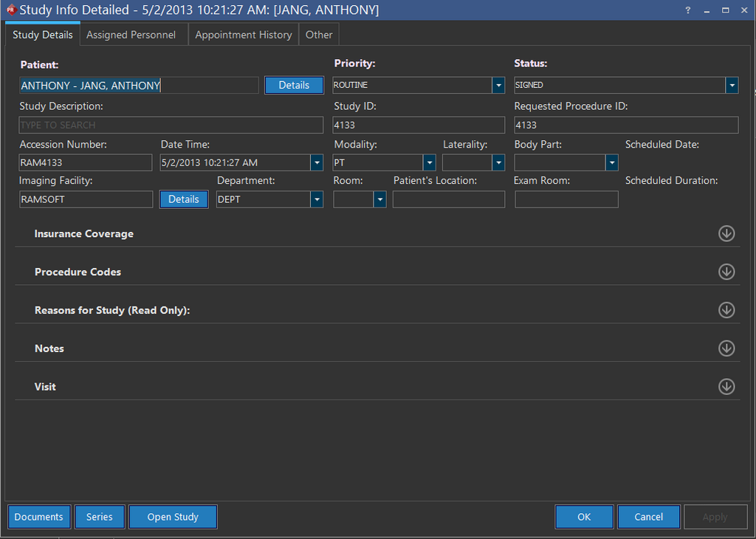This screenshot has height=539, width=756.
Task: Expand the Insurance Coverage section arrow
Action: click(726, 233)
